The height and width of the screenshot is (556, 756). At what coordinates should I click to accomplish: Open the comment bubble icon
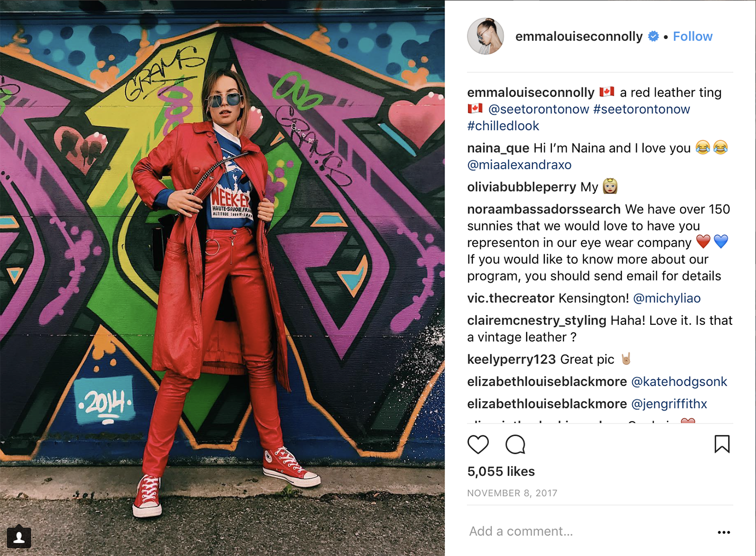pos(515,444)
